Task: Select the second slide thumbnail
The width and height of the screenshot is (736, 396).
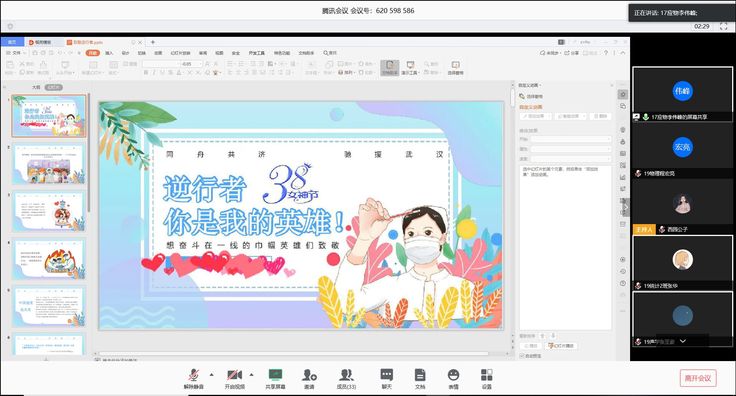Action: pos(49,164)
